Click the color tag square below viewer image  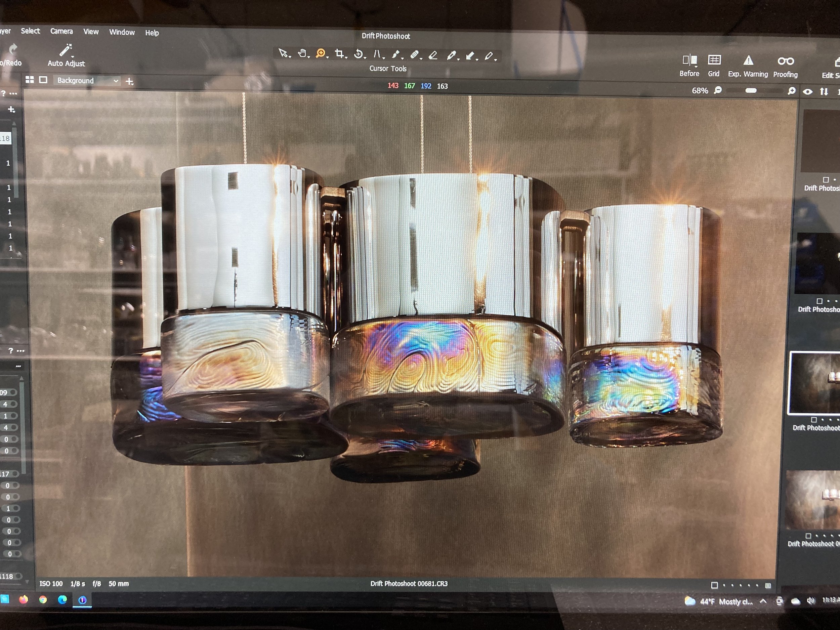[714, 585]
